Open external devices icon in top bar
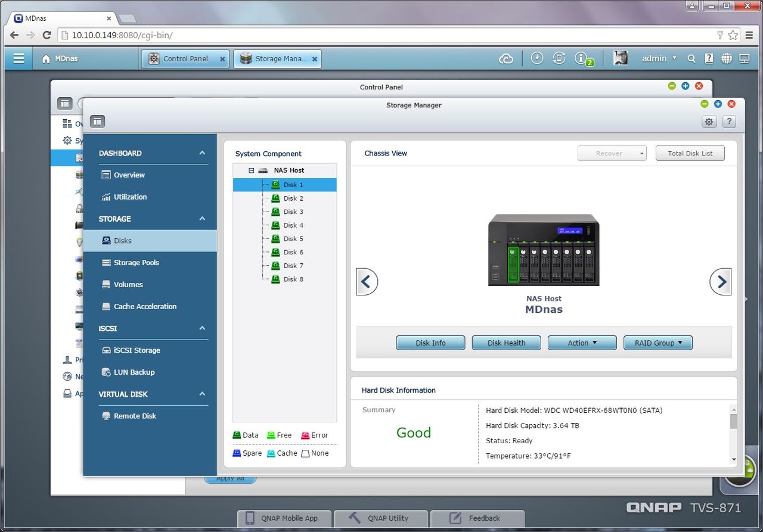The width and height of the screenshot is (763, 532). pos(559,58)
